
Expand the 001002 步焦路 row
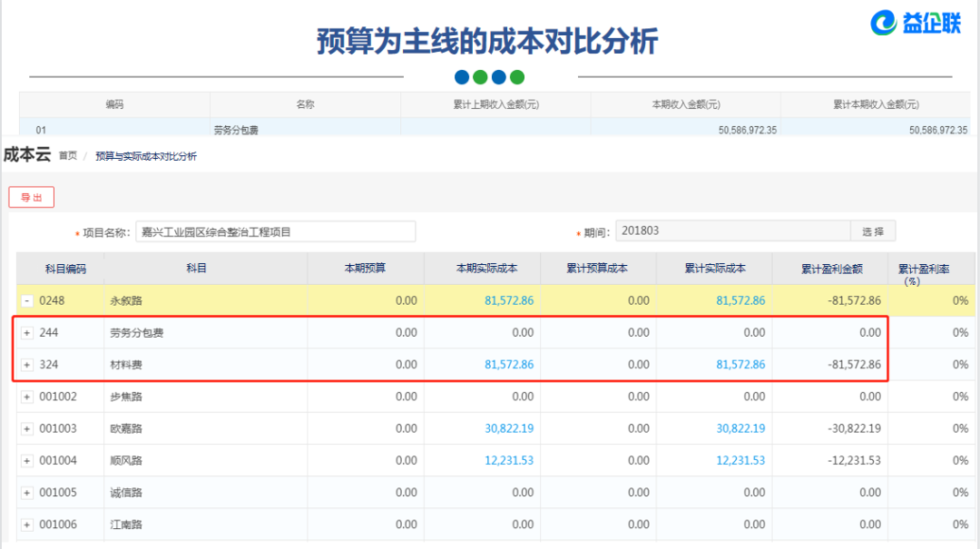27,397
